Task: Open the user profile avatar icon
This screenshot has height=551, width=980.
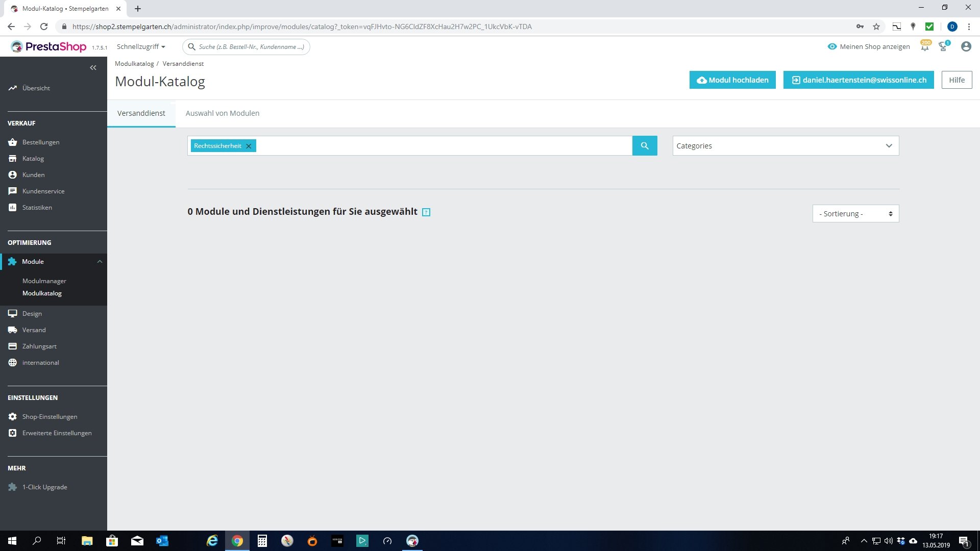Action: click(x=966, y=46)
